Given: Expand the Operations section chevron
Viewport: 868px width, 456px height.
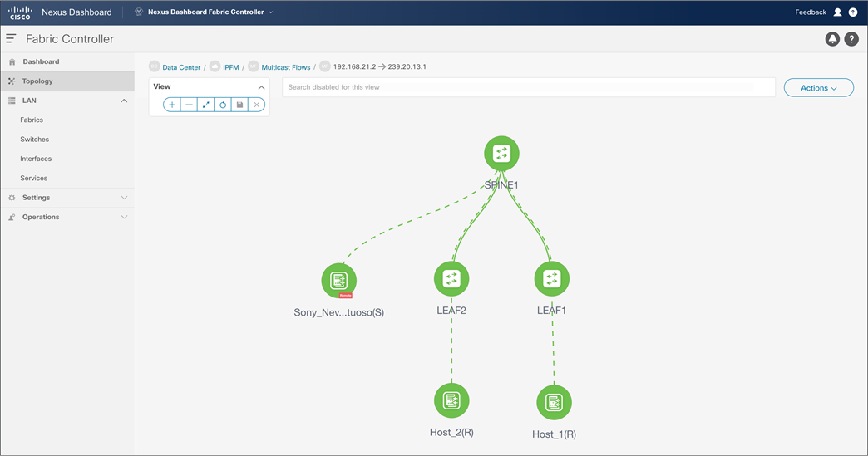Looking at the screenshot, I should click(124, 218).
